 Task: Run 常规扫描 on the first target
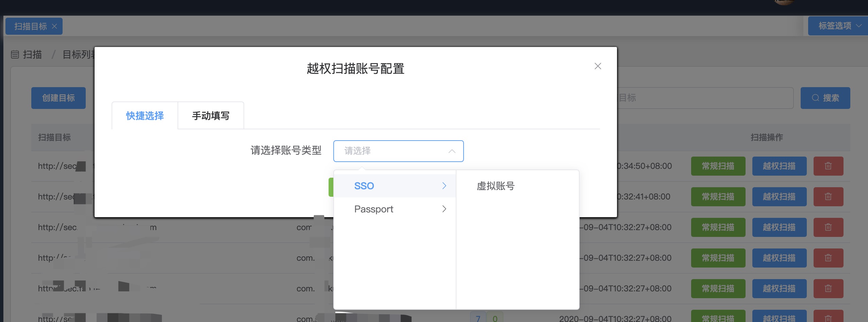click(x=718, y=166)
